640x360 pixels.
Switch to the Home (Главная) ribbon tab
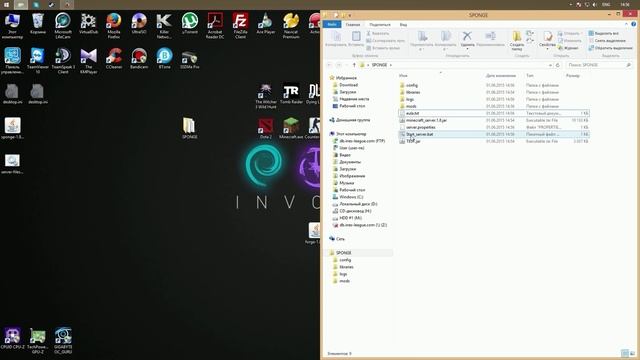(x=353, y=25)
